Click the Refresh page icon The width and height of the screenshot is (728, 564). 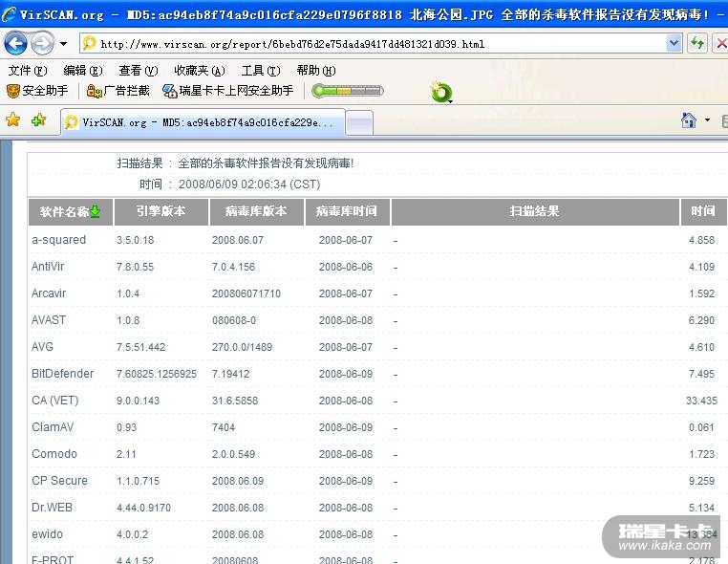pyautogui.click(x=697, y=44)
